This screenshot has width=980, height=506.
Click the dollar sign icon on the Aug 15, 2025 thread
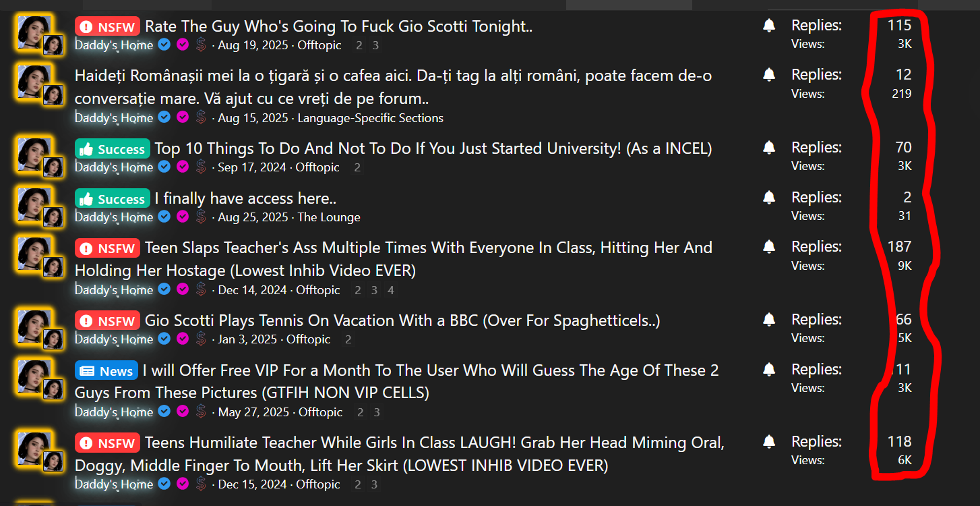pos(201,117)
